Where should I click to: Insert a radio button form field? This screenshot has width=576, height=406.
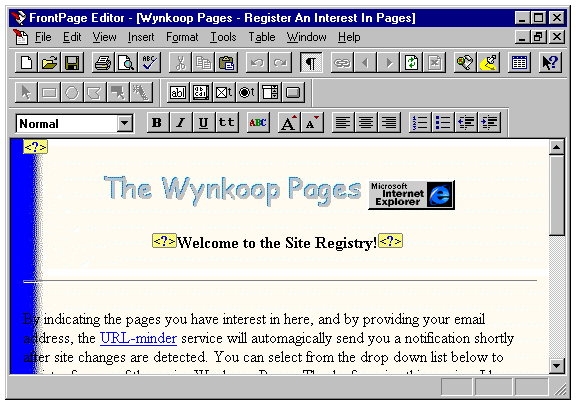click(246, 92)
